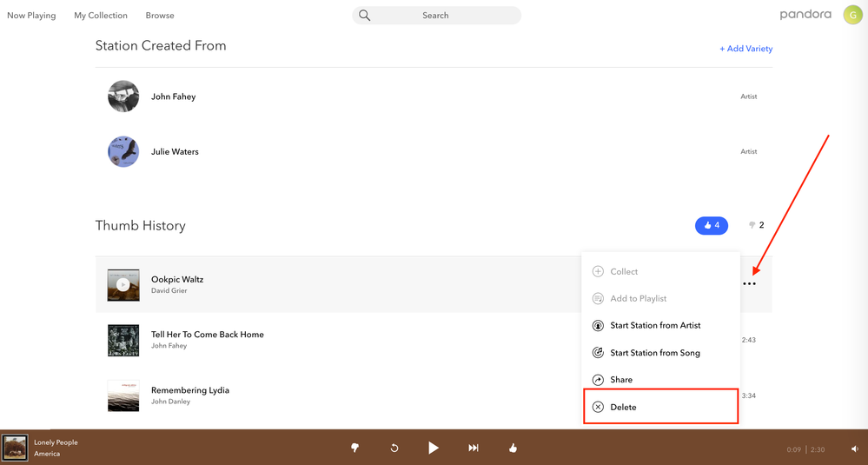Click the thumbs down icon in player bar
868x465 pixels.
click(354, 448)
